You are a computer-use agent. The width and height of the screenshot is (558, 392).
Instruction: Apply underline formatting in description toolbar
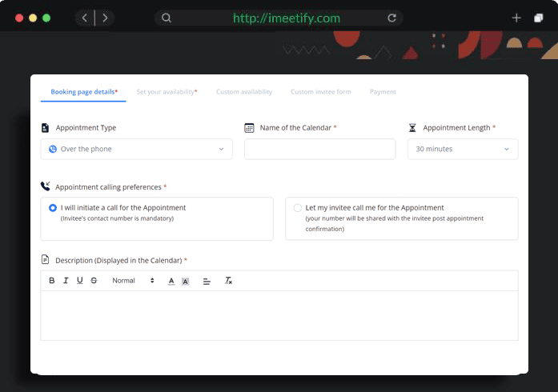point(80,281)
